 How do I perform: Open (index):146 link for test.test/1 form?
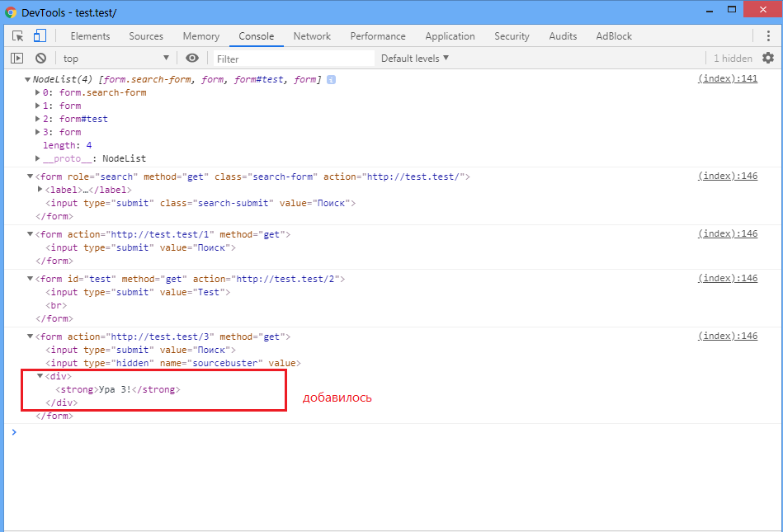728,233
